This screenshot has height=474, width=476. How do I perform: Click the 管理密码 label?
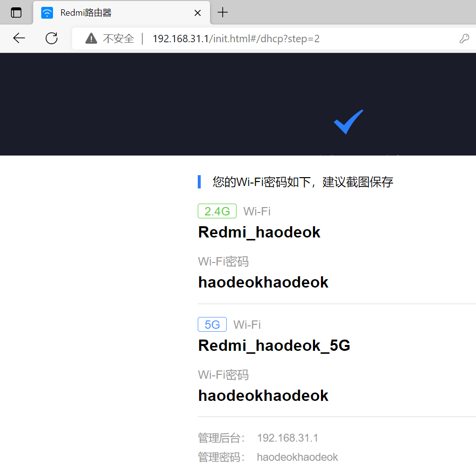[221, 457]
